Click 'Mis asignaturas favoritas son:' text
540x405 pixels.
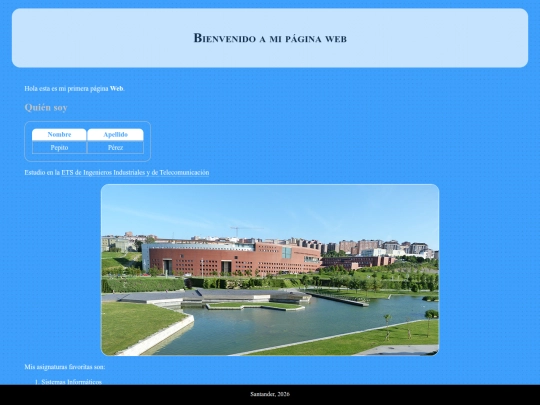[x=65, y=367]
